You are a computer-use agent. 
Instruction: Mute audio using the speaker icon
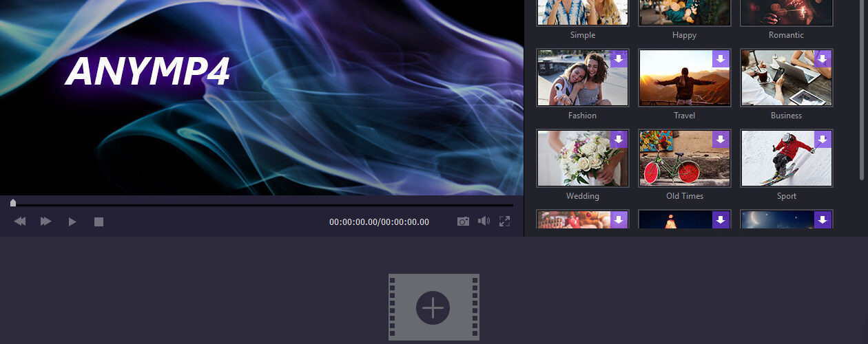click(484, 222)
